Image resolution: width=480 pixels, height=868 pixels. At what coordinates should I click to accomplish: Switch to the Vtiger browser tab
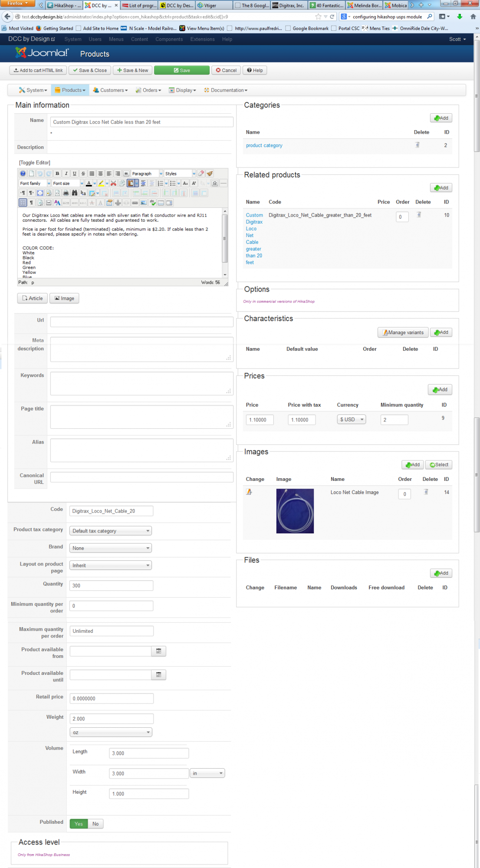(214, 5)
